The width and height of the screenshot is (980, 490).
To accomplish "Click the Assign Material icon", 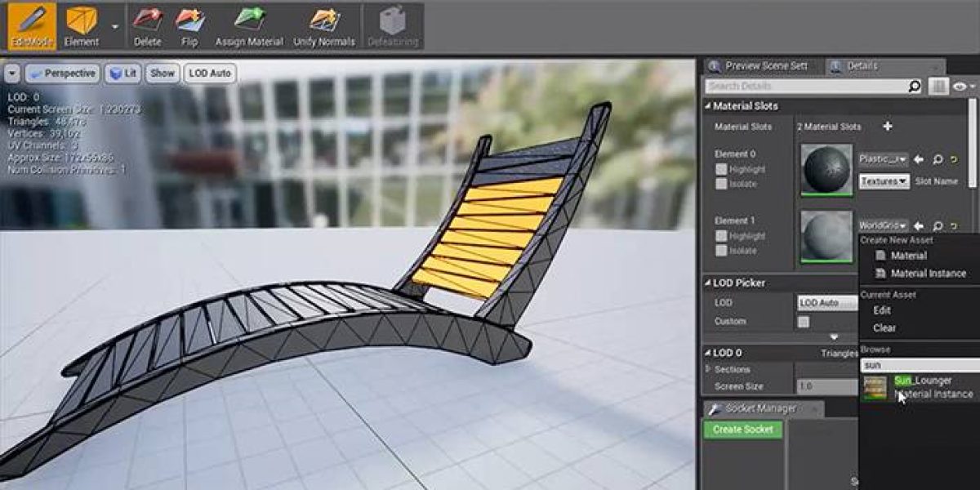I will [x=249, y=25].
